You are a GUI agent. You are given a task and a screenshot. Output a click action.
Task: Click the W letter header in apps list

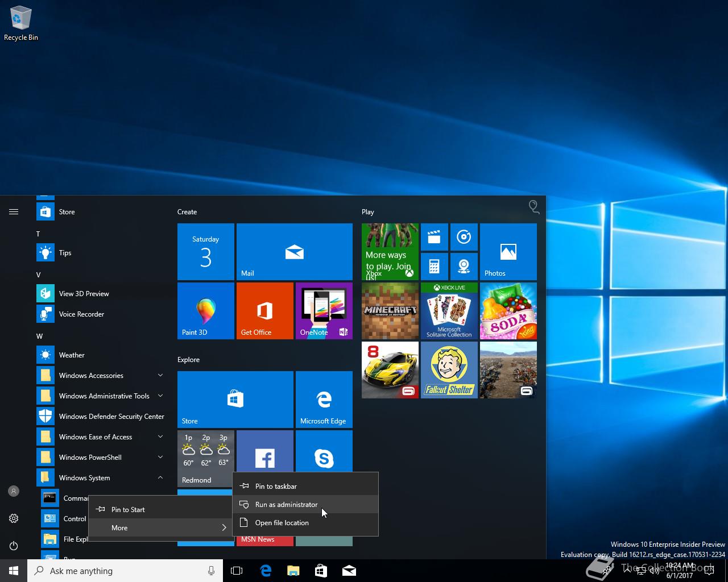(x=39, y=336)
